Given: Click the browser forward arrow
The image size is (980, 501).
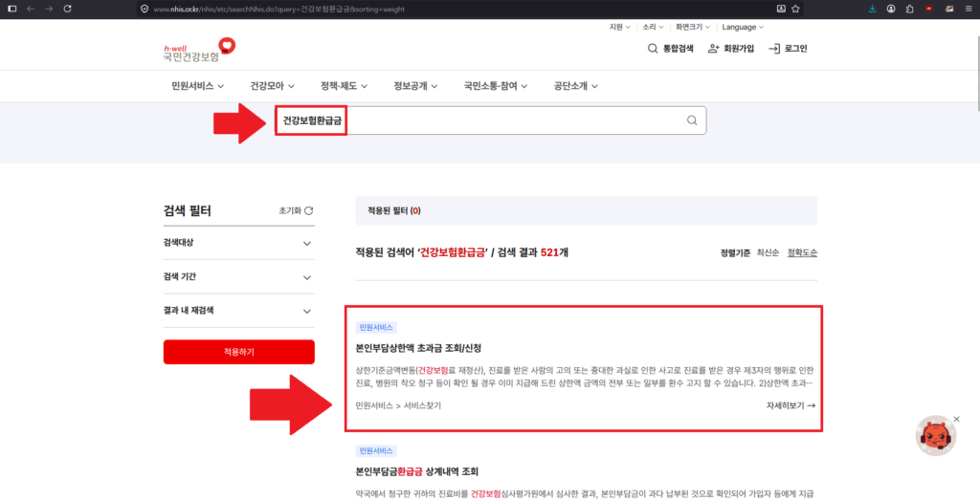Looking at the screenshot, I should pyautogui.click(x=50, y=9).
